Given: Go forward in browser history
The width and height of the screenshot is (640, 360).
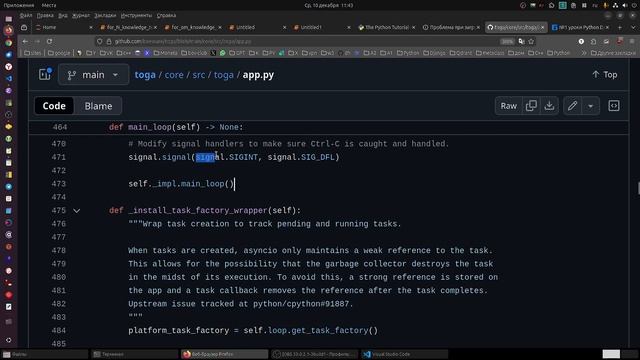Looking at the screenshot, I should click(x=37, y=41).
